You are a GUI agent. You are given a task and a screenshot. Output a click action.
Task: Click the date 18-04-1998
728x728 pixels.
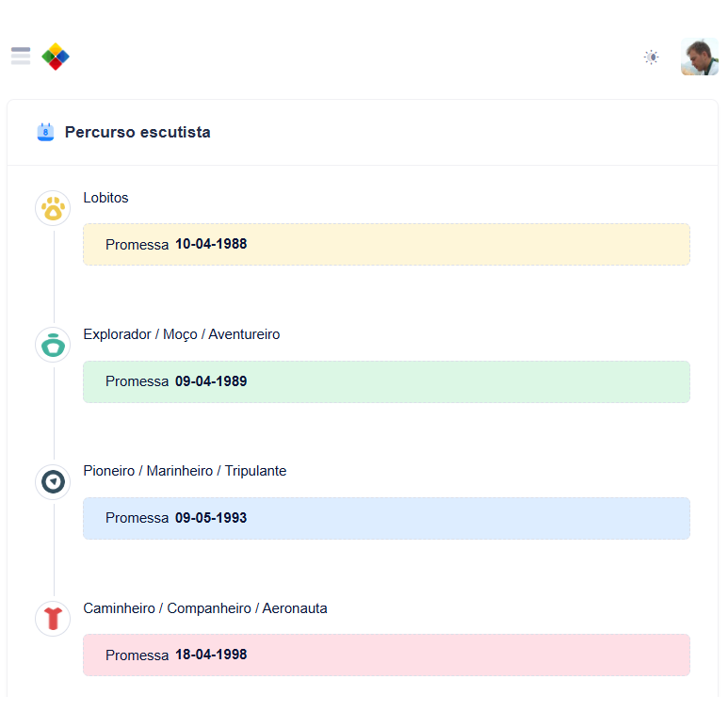click(211, 655)
